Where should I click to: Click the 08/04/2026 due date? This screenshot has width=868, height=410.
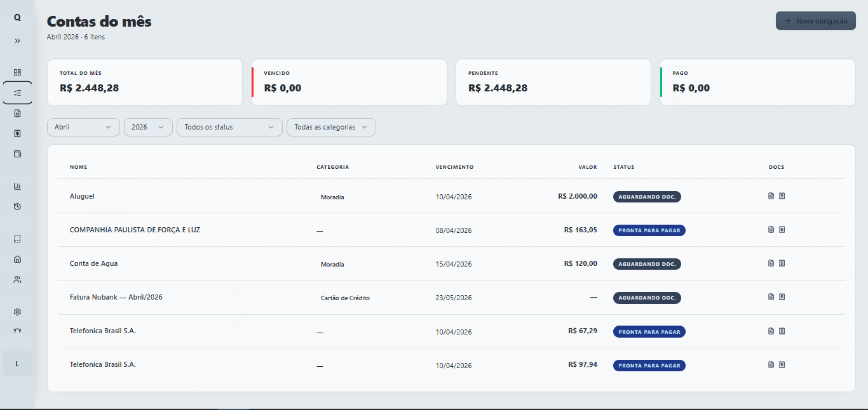454,230
